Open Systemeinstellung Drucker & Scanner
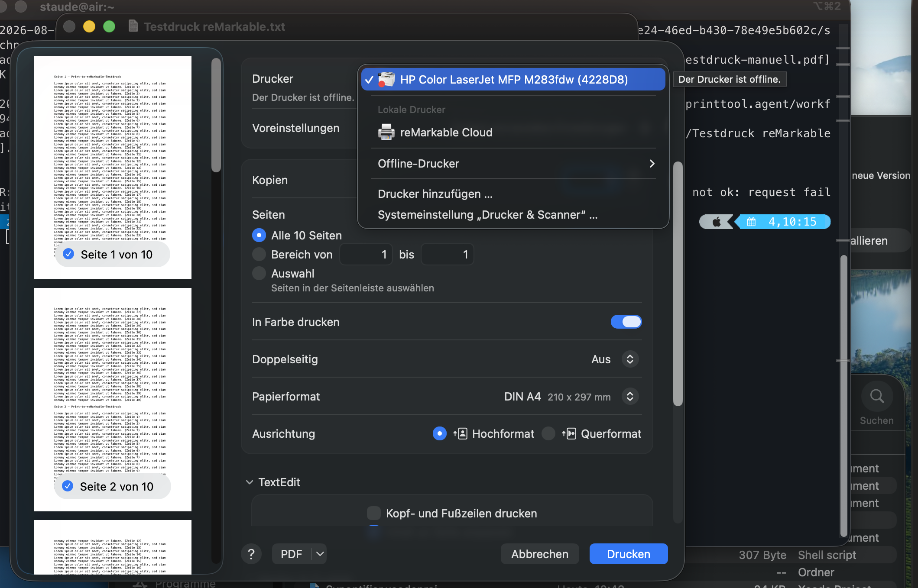 point(487,215)
